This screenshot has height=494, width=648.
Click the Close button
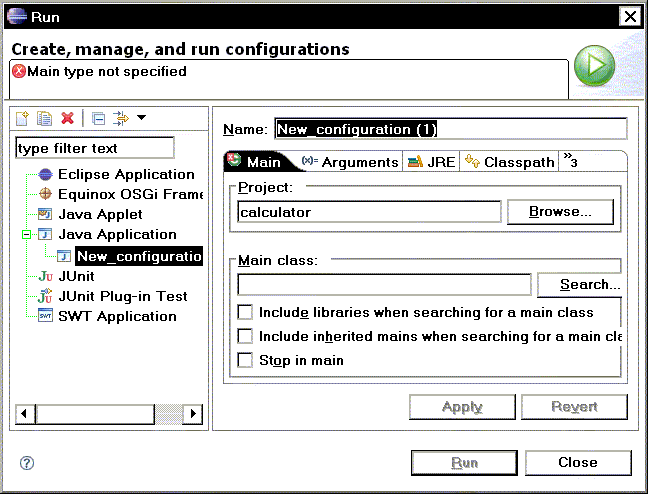pyautogui.click(x=578, y=463)
